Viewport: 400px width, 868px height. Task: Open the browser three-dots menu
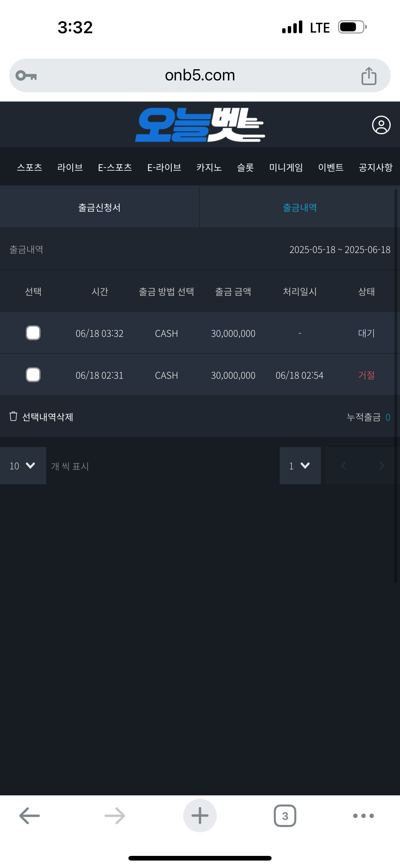363,816
